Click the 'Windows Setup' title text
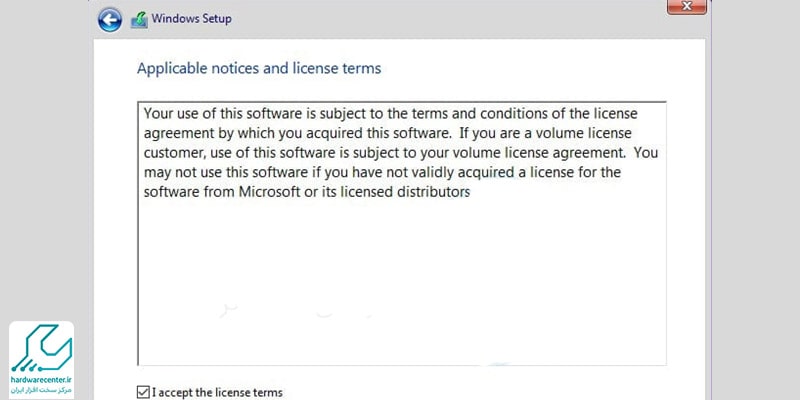Screen dimensions: 800x400 (191, 19)
